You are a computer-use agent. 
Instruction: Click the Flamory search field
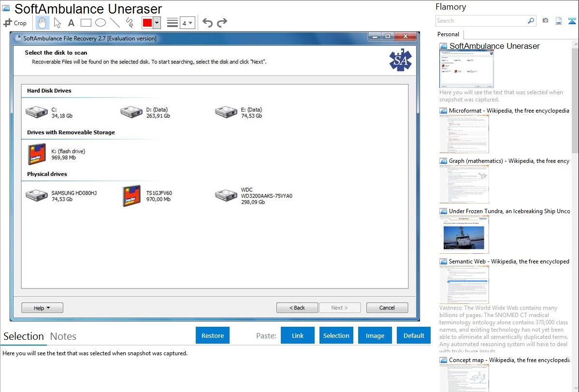[481, 21]
